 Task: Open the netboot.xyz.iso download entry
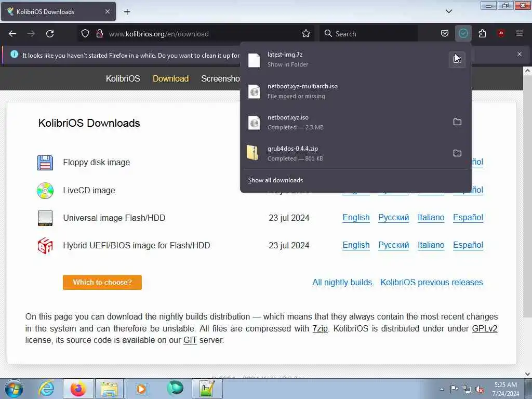344,122
